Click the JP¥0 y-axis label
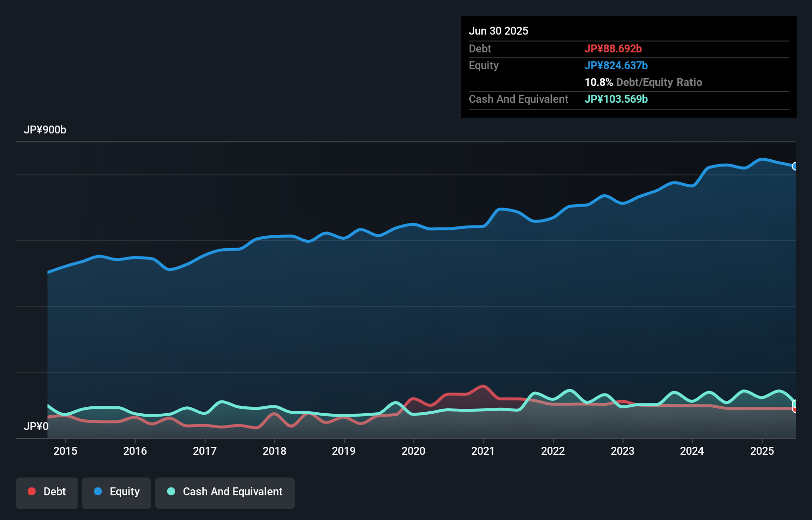This screenshot has height=520, width=812. point(36,426)
